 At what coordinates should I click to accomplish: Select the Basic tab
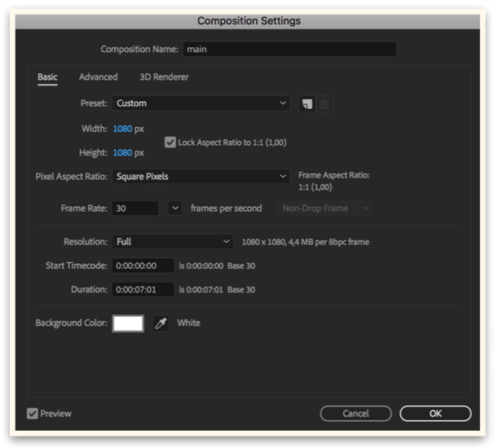[x=47, y=77]
